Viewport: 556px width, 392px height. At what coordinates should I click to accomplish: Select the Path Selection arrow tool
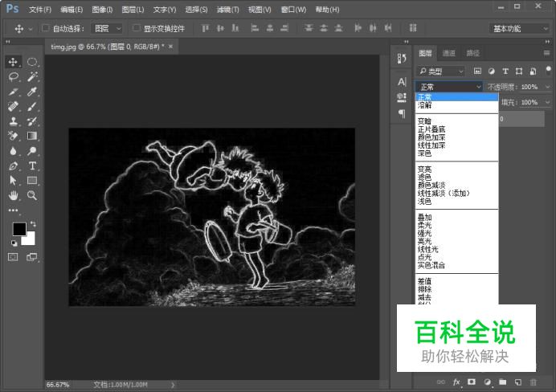[x=14, y=181]
